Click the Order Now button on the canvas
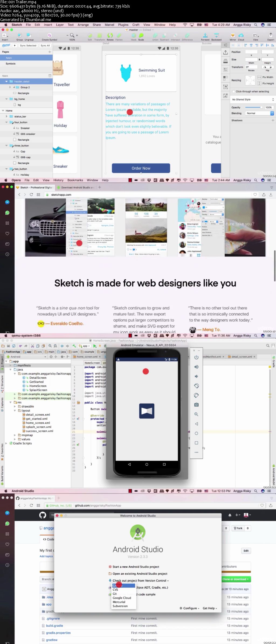Viewport: 276px width, 644px height. click(141, 168)
